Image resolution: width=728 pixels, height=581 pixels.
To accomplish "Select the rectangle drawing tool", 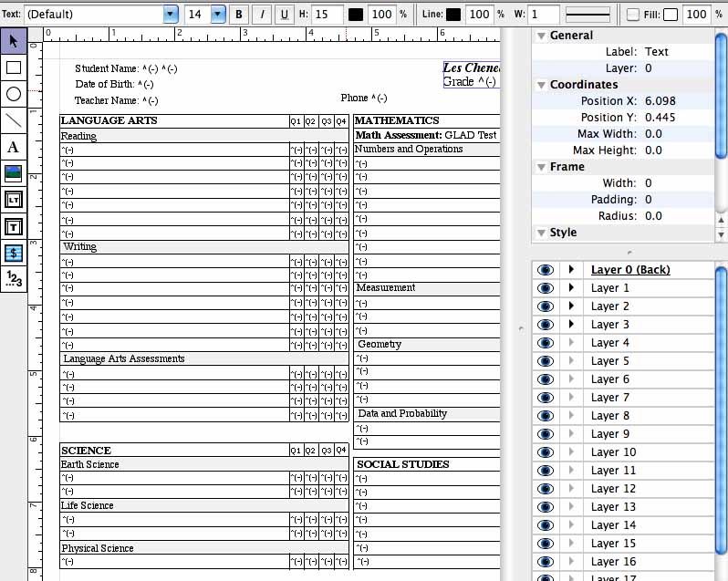I will point(14,67).
